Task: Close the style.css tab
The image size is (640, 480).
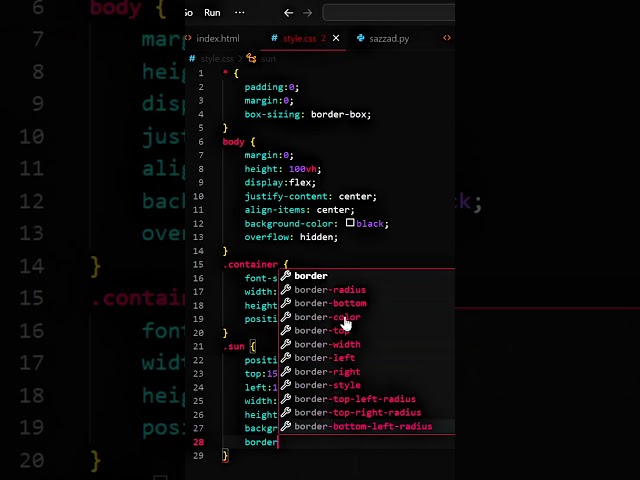Action: point(336,38)
